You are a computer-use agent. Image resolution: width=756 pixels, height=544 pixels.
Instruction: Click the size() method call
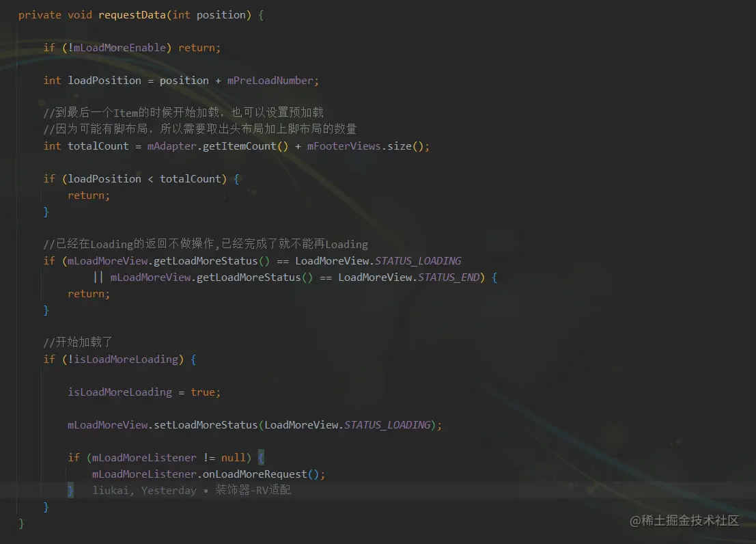(x=405, y=146)
